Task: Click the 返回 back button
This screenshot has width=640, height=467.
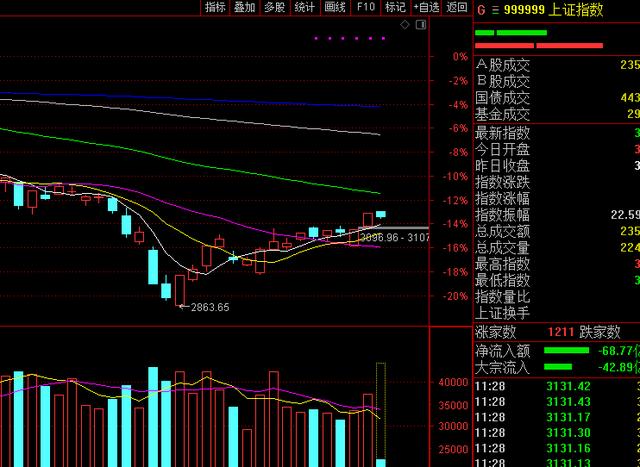Action: (457, 7)
